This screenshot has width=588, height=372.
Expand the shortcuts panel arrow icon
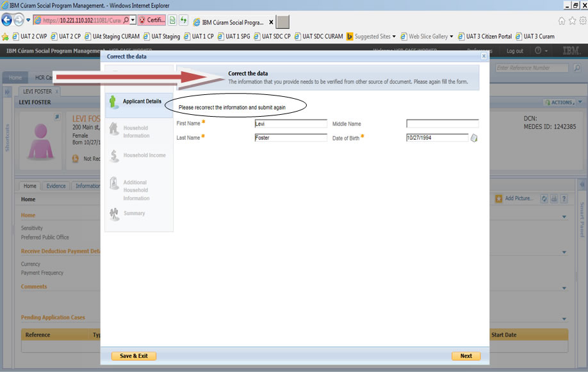[7, 92]
